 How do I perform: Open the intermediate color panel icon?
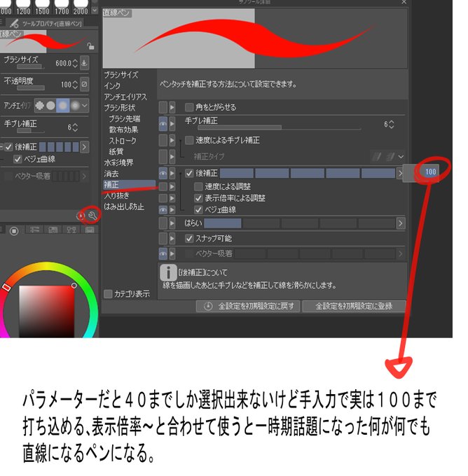click(x=71, y=230)
